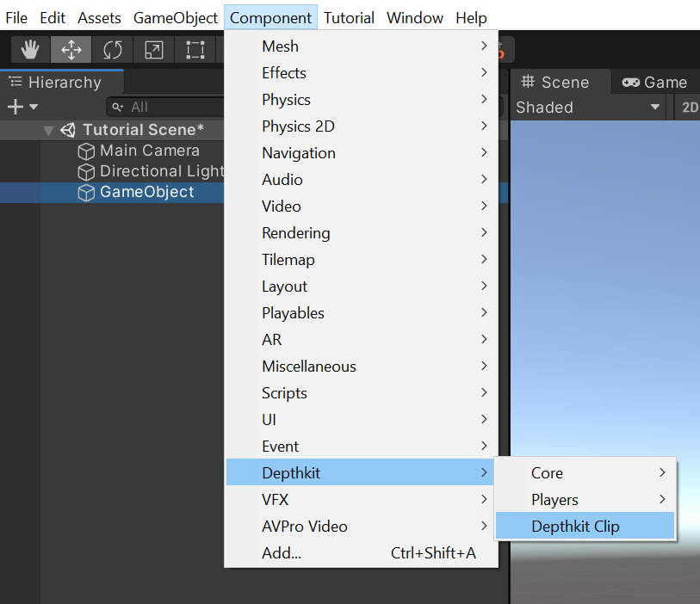700x604 pixels.
Task: Select the Rotate tool
Action: pyautogui.click(x=113, y=50)
